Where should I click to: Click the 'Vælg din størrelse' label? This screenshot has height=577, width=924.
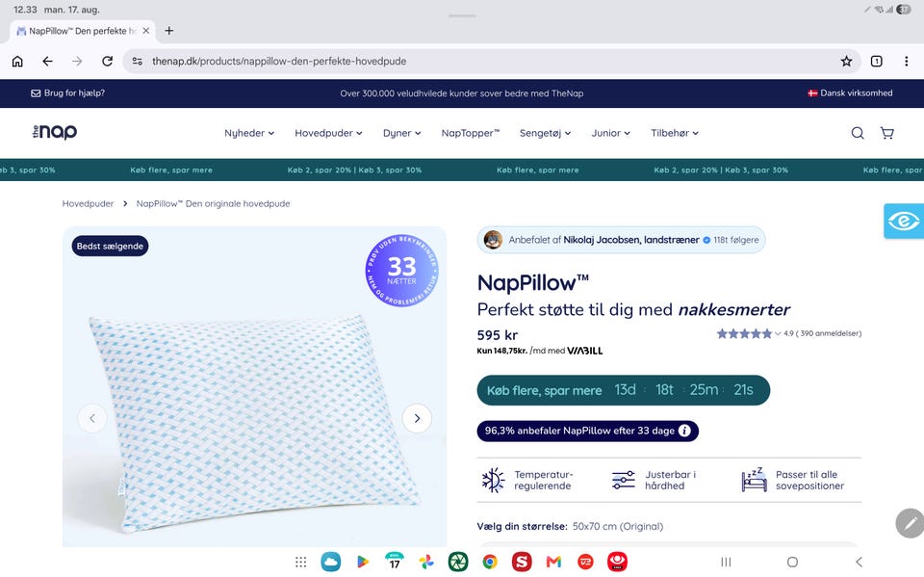tap(522, 526)
